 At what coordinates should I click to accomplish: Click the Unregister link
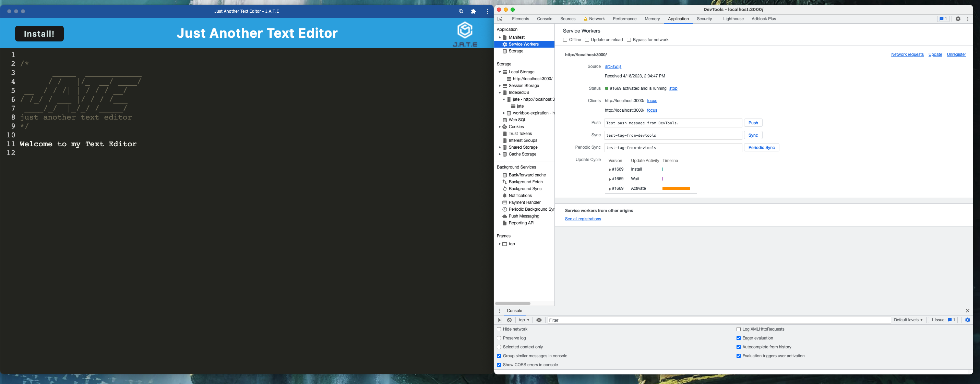point(956,55)
